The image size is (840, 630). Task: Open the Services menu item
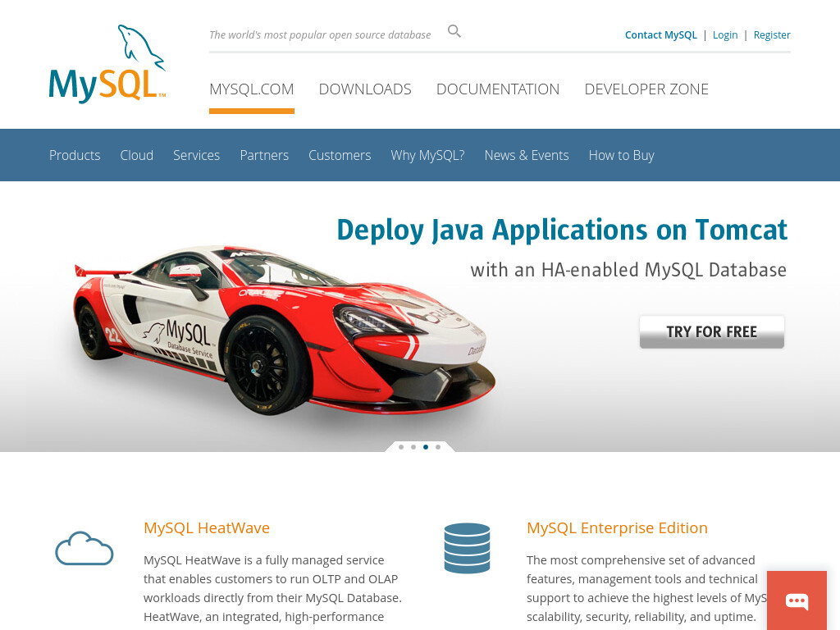click(196, 155)
